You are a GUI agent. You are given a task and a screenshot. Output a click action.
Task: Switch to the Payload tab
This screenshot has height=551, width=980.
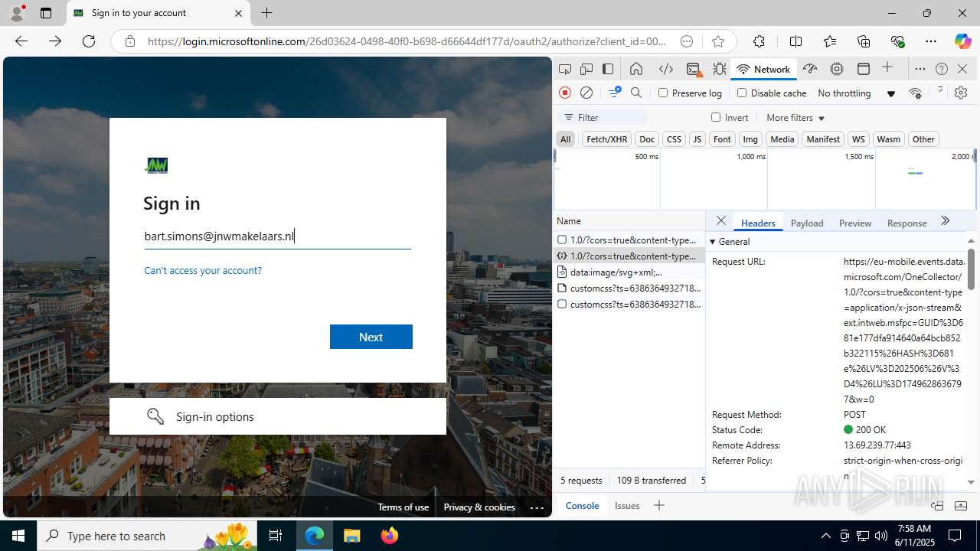(x=807, y=223)
